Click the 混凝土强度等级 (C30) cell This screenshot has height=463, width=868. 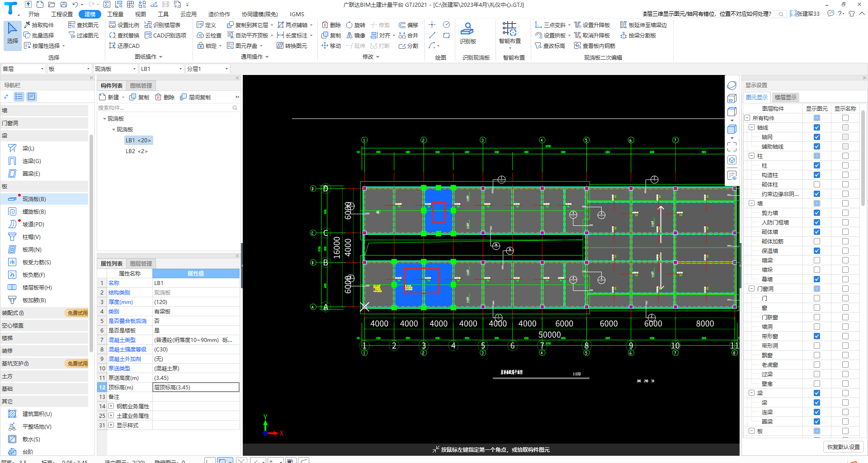click(x=196, y=349)
